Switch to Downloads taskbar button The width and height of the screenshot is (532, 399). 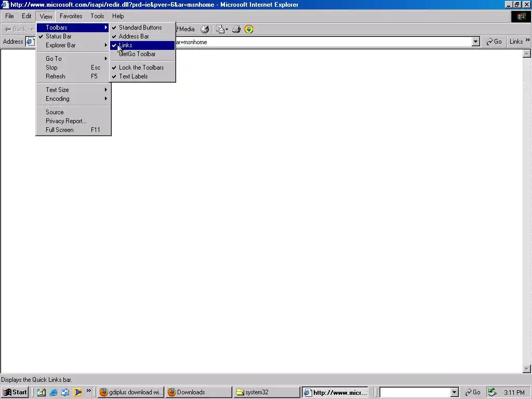pos(199,392)
